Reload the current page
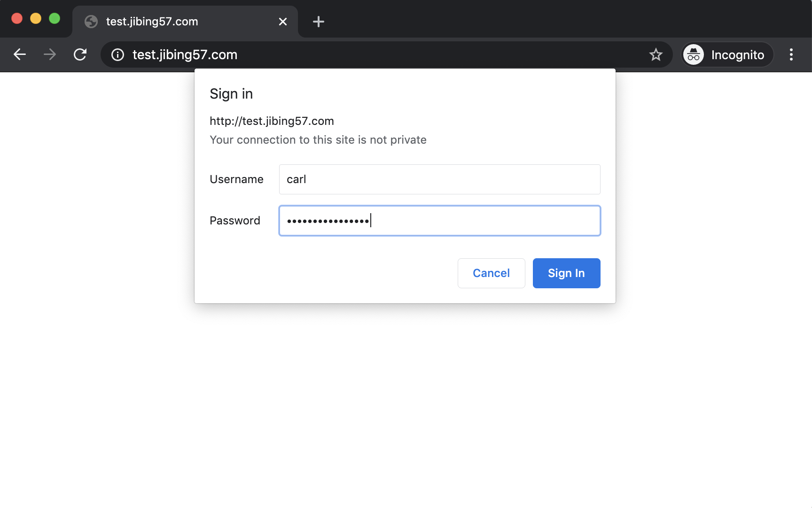 click(x=80, y=54)
